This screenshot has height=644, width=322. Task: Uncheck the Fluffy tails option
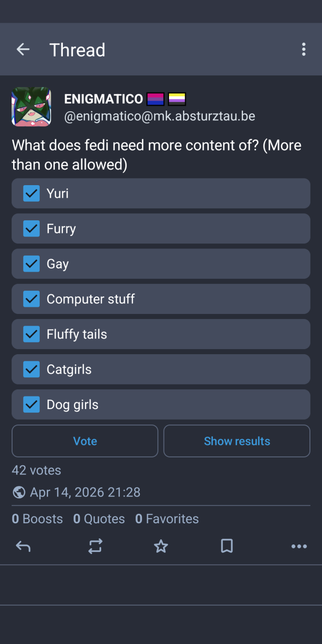[x=32, y=334]
